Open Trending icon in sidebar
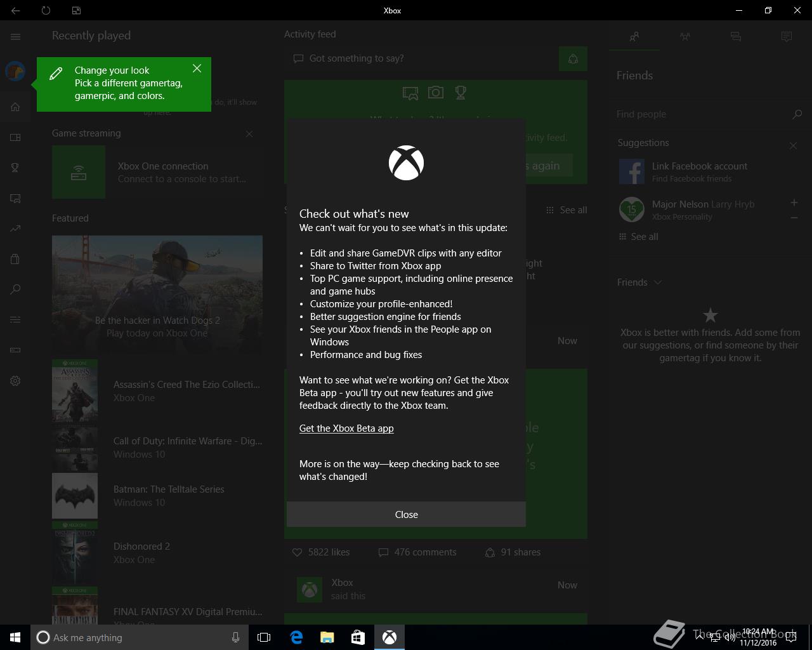This screenshot has height=650, width=812. tap(15, 229)
